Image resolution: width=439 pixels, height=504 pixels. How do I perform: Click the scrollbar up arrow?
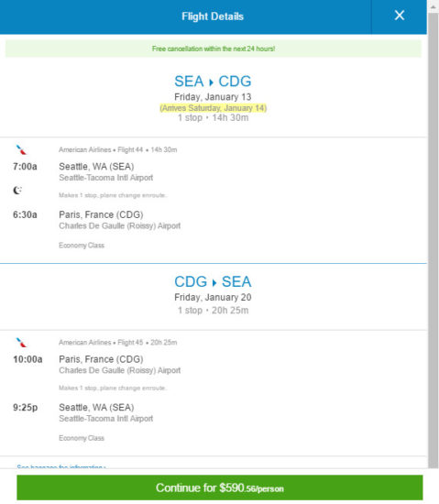433,6
